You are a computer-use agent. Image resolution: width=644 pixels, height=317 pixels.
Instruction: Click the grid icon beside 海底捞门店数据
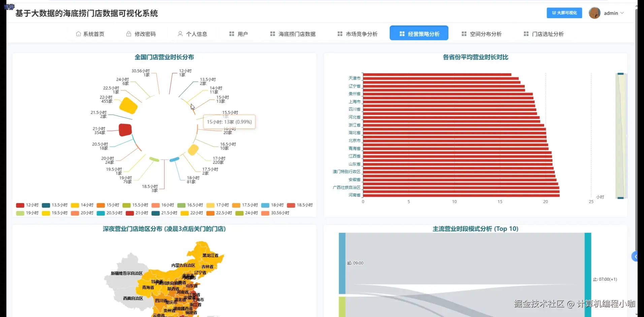coord(272,34)
